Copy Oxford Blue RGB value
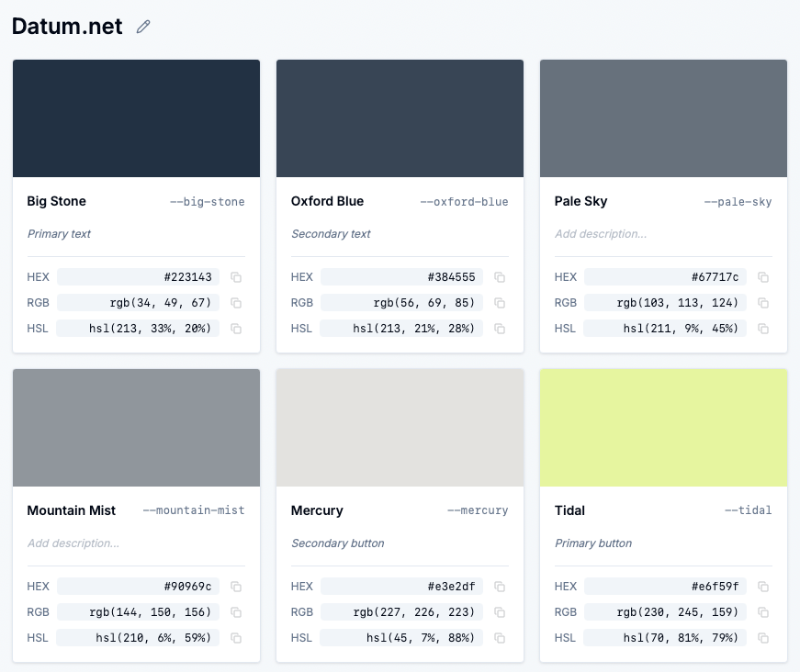 point(500,303)
